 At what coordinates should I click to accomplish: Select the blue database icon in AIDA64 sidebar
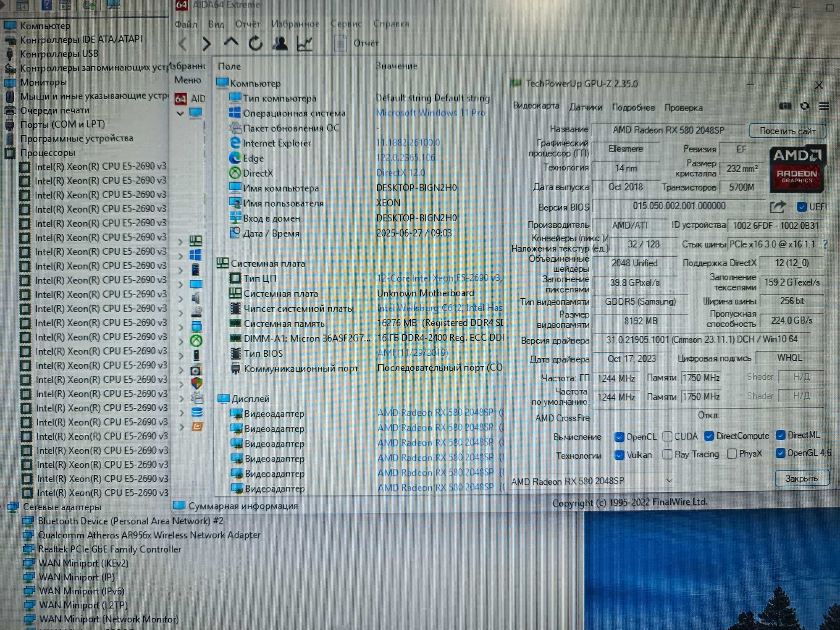tap(197, 412)
